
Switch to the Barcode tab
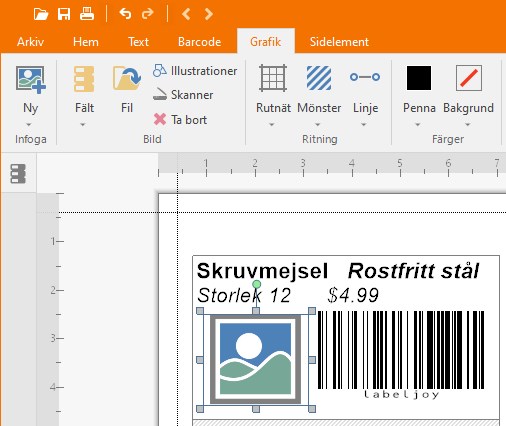pos(199,42)
